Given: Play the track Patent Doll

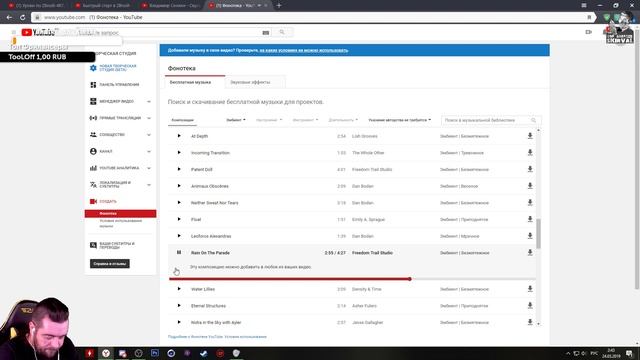Looking at the screenshot, I should click(x=179, y=169).
